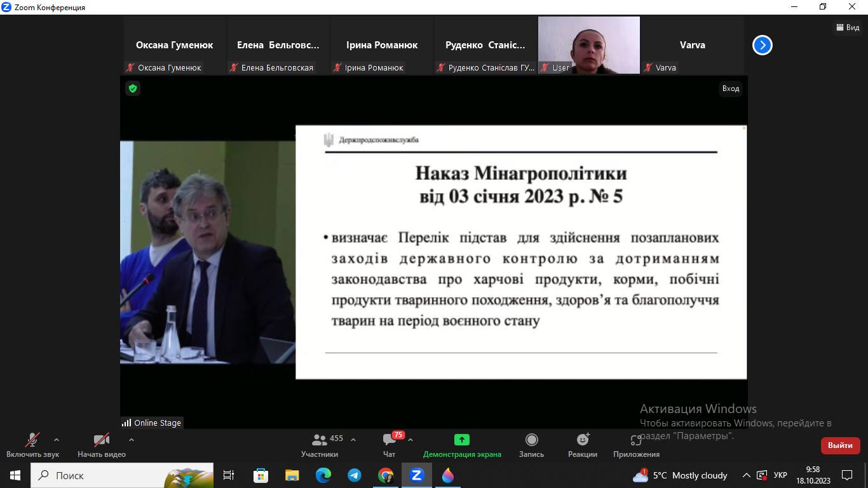Open Microsoft Edge from taskbar
868x488 pixels.
[x=323, y=475]
